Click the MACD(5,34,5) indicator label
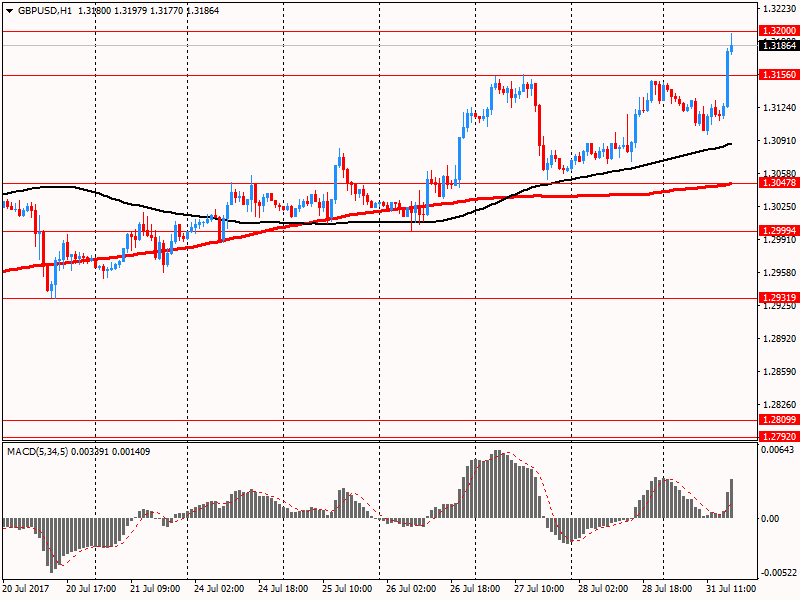The height and width of the screenshot is (600, 800). point(37,452)
